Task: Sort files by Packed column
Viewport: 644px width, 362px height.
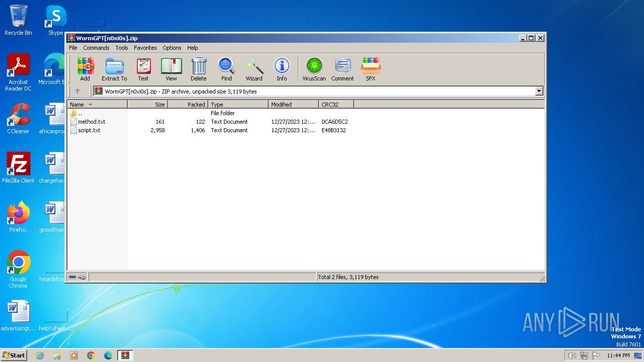Action: [188, 105]
